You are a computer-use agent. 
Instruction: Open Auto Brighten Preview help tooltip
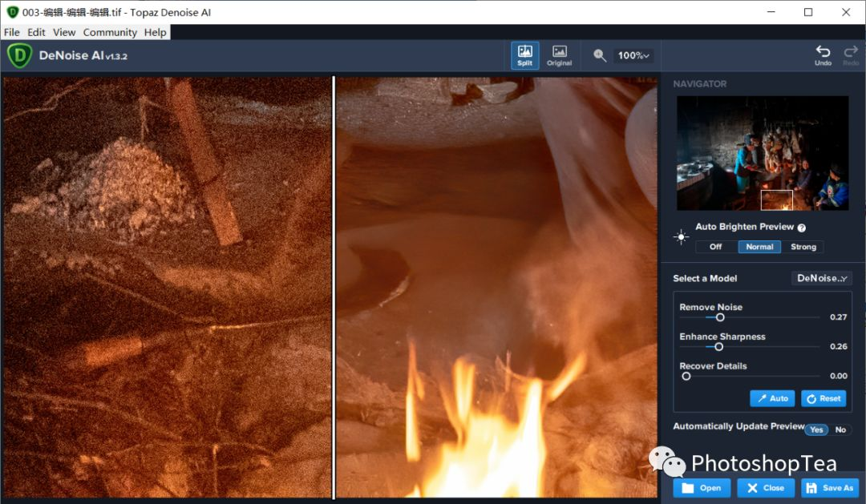(x=801, y=228)
